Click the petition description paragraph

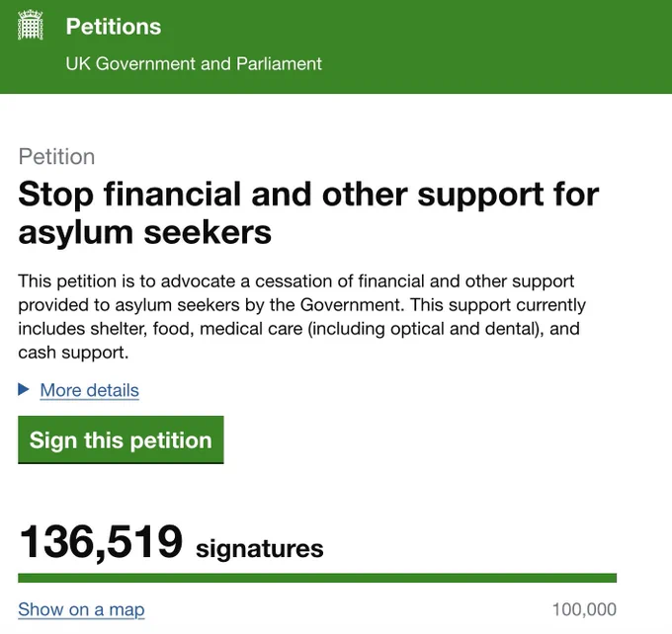302,317
